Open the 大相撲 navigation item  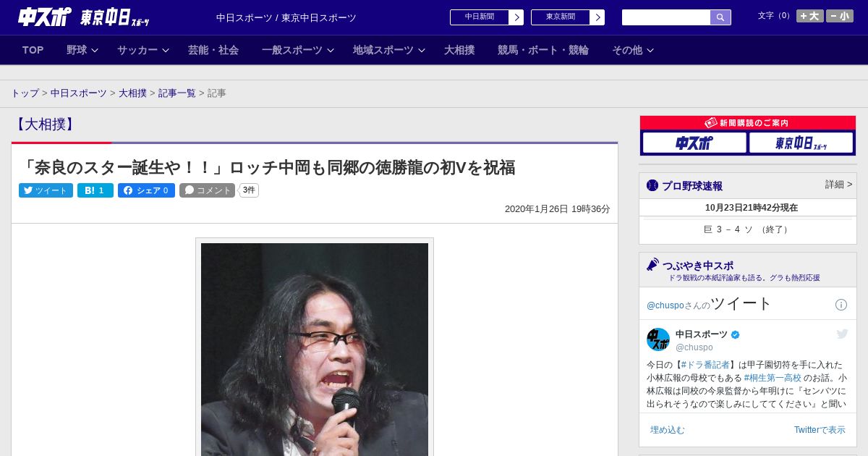pyautogui.click(x=459, y=50)
